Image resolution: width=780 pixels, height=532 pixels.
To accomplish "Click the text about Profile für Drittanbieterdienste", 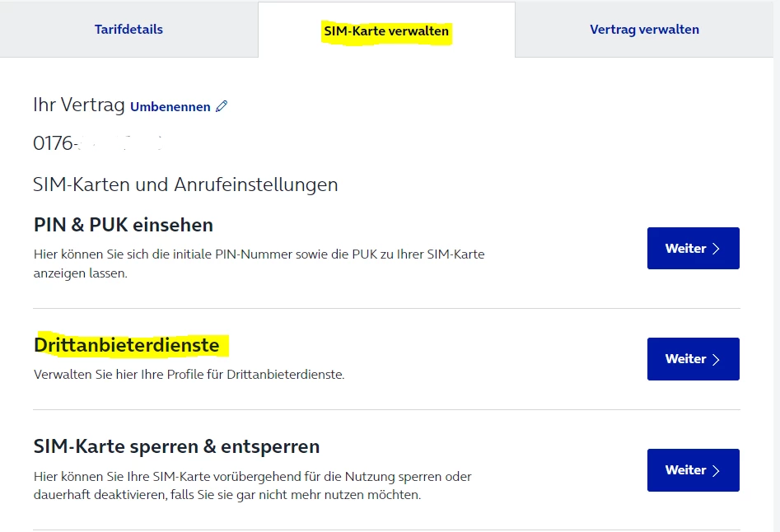I will click(x=189, y=375).
